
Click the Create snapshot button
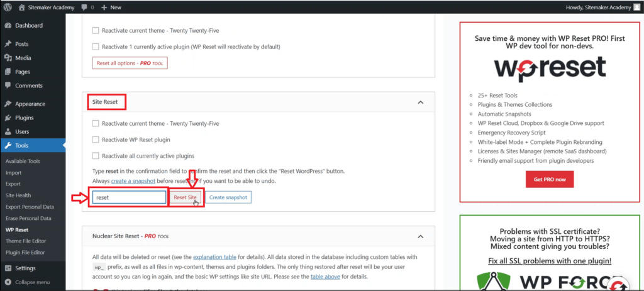pyautogui.click(x=228, y=197)
